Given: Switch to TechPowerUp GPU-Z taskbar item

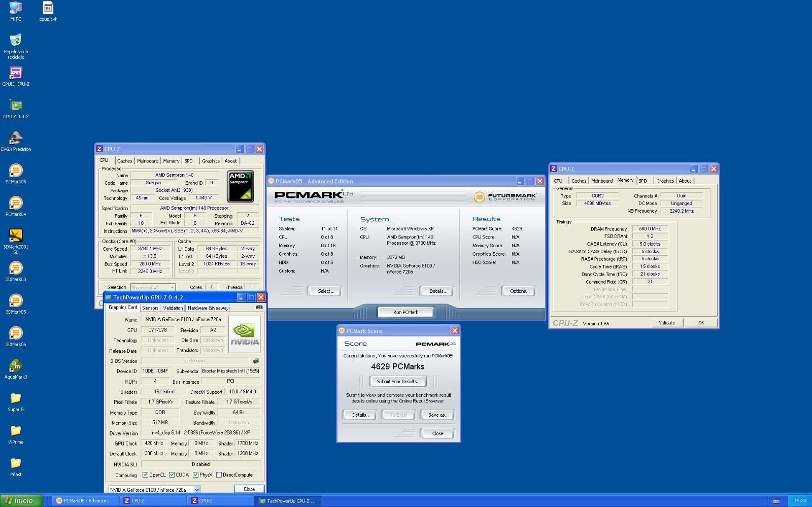Looking at the screenshot, I should pos(289,501).
